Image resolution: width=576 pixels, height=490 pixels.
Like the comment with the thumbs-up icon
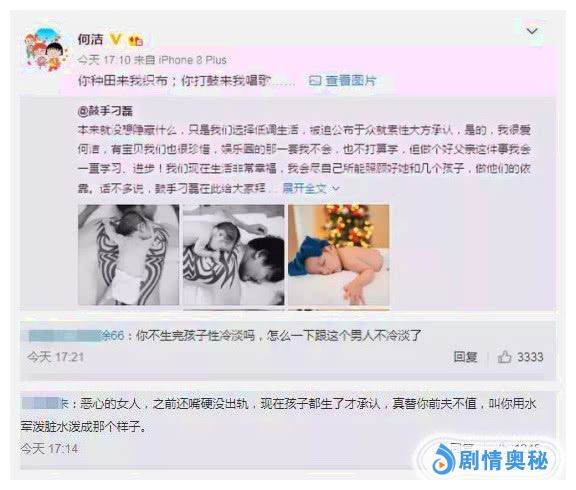tap(504, 357)
